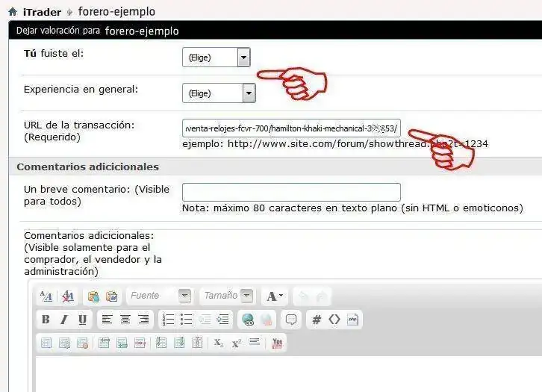Click the insert table icon

(x=46, y=343)
